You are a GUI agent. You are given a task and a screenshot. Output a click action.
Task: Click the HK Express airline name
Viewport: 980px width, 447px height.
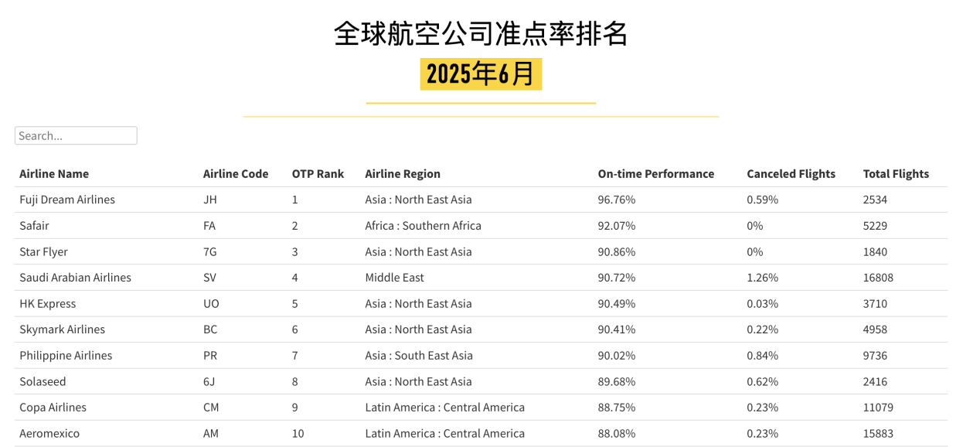pos(48,304)
